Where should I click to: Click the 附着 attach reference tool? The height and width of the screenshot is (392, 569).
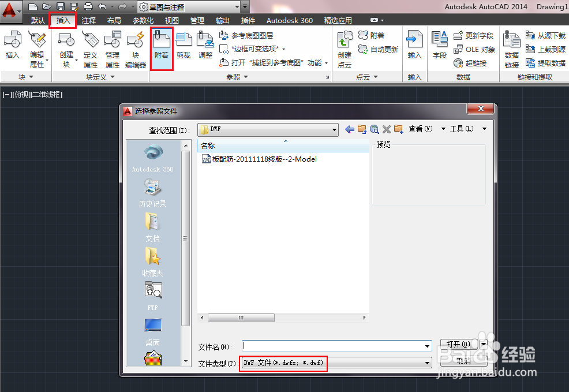162,48
